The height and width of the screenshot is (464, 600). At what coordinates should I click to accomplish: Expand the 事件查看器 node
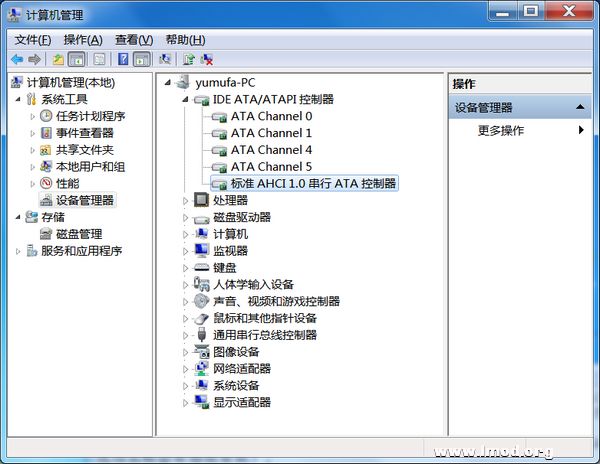(x=33, y=133)
